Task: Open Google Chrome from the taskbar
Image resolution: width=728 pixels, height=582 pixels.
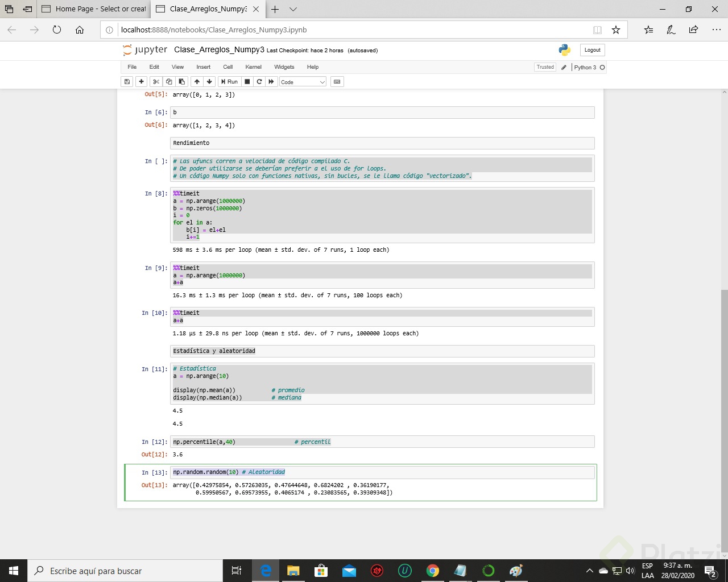Action: [433, 571]
